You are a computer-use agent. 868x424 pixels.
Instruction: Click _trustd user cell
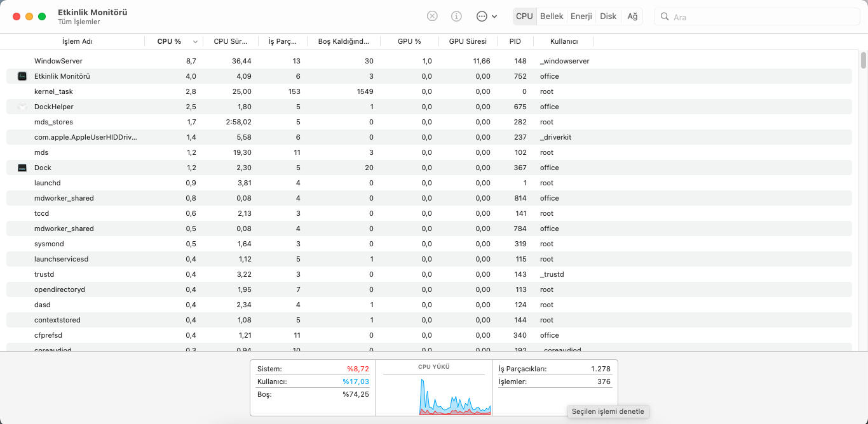tap(552, 274)
